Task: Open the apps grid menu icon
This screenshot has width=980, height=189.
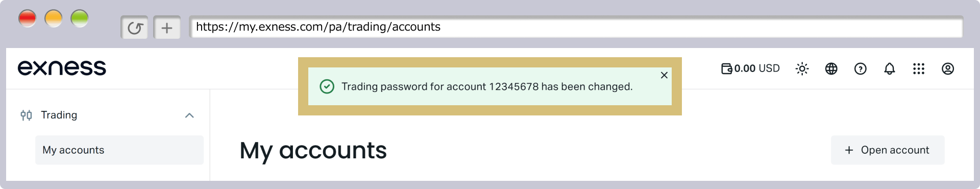Action: tap(918, 68)
